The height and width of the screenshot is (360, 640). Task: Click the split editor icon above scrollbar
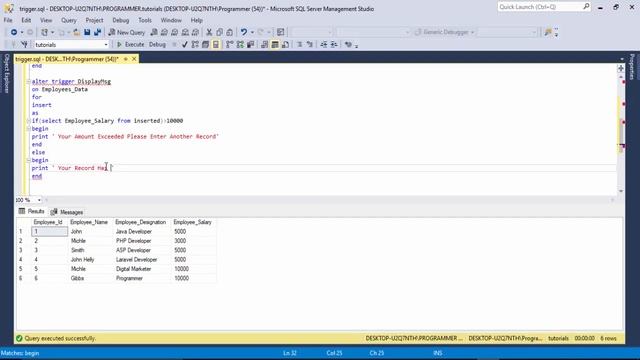[x=621, y=68]
